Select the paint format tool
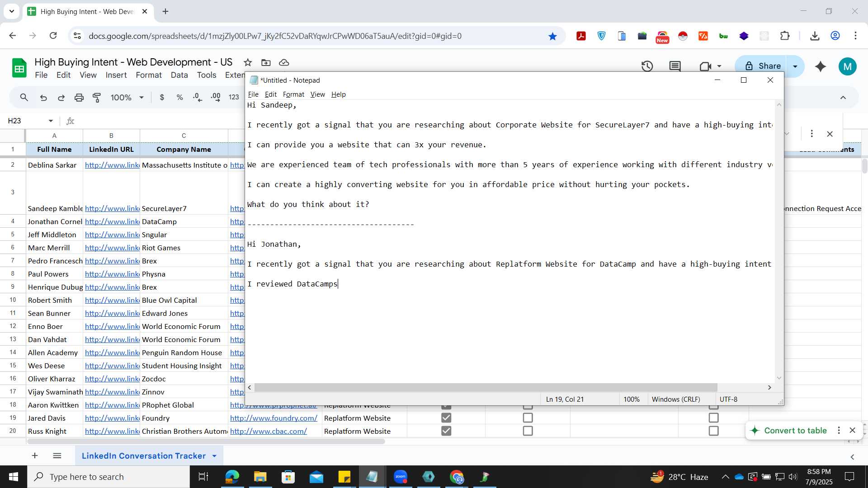Screen dimensions: 868x488 97,97
